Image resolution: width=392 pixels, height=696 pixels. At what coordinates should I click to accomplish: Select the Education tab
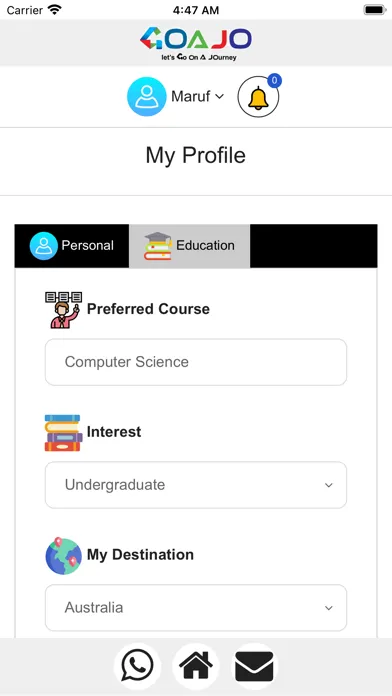pyautogui.click(x=190, y=246)
